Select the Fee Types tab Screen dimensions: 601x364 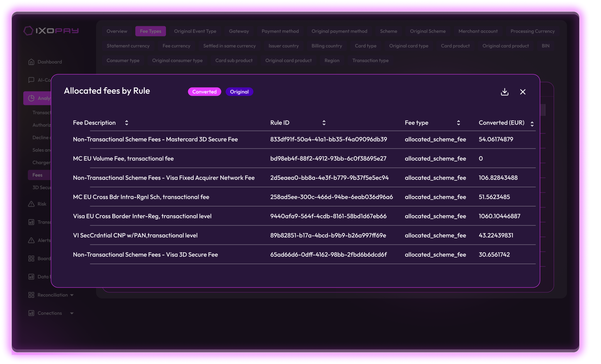pos(150,31)
